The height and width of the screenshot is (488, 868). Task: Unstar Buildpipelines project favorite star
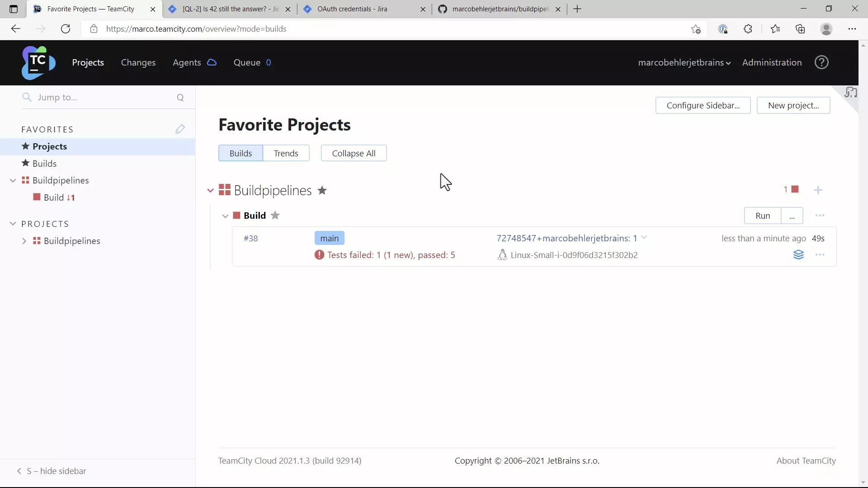322,190
